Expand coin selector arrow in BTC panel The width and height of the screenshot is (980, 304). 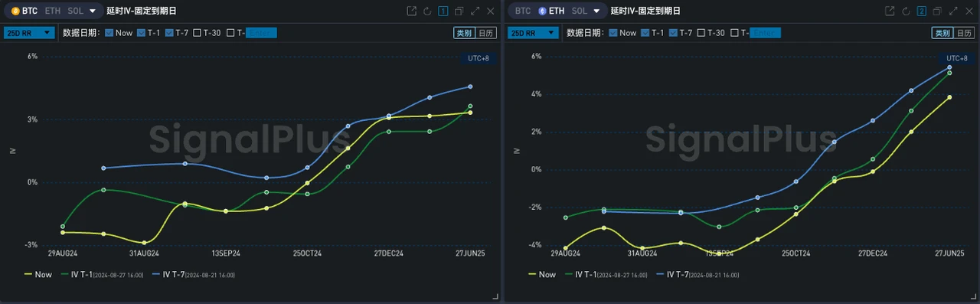[93, 11]
